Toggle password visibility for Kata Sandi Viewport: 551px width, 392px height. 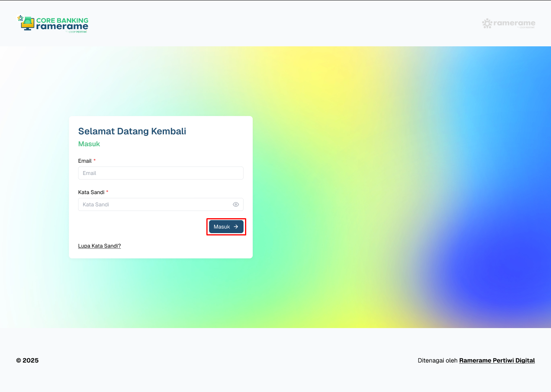click(x=235, y=204)
